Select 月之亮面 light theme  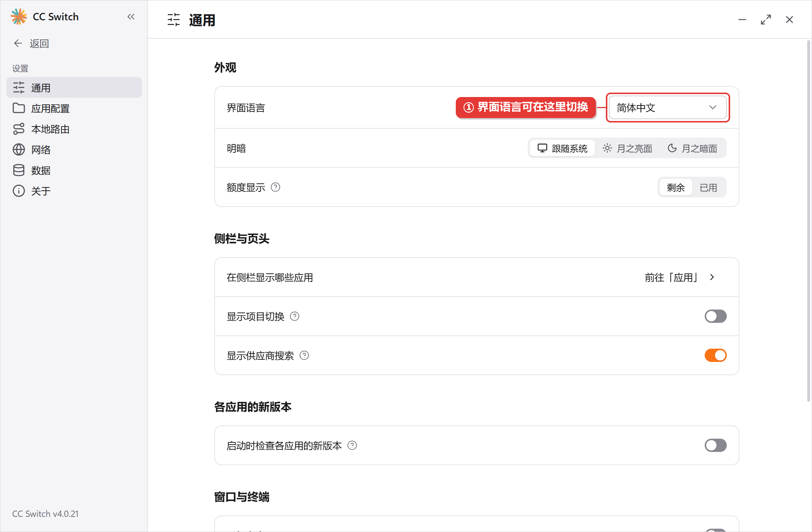click(627, 148)
